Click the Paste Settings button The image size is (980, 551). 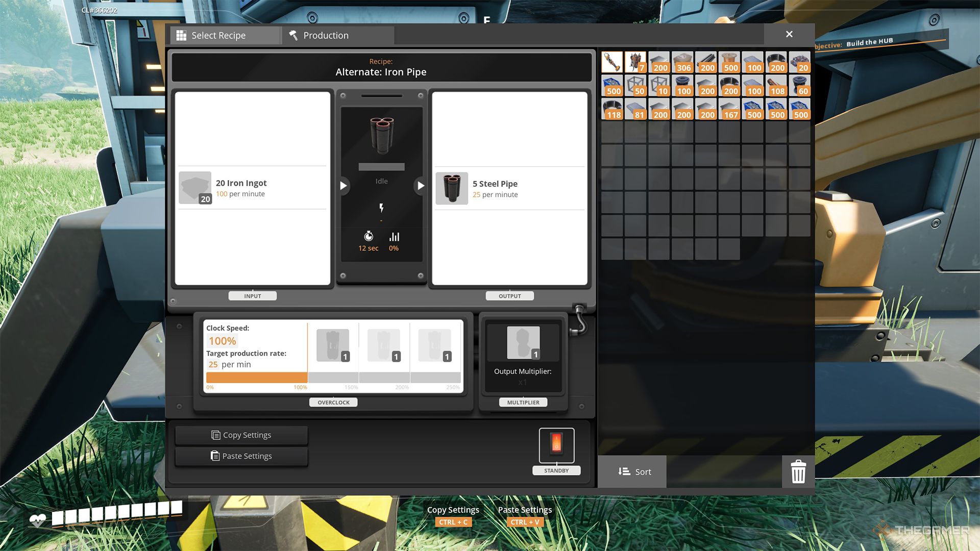[x=241, y=456]
